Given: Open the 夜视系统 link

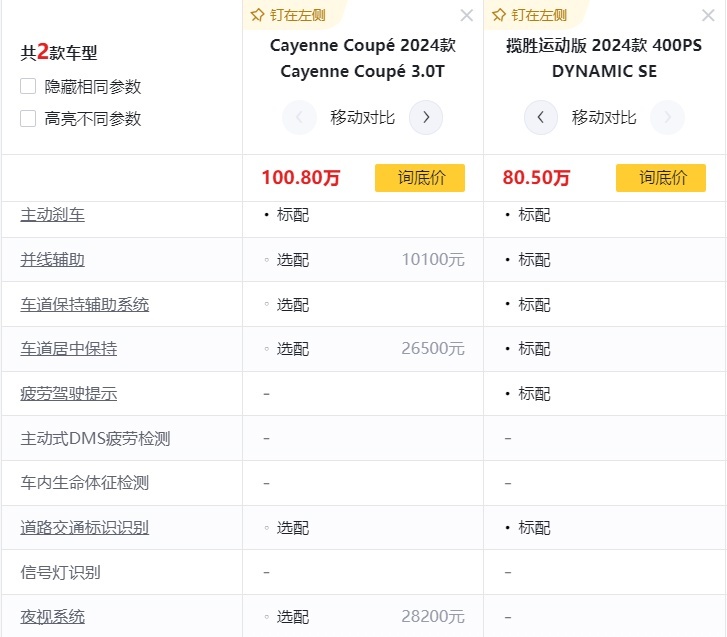Looking at the screenshot, I should (x=52, y=617).
